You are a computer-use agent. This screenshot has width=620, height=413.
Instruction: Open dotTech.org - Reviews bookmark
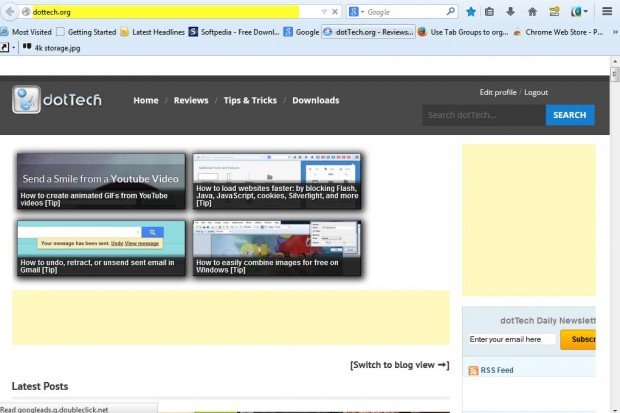[369, 32]
